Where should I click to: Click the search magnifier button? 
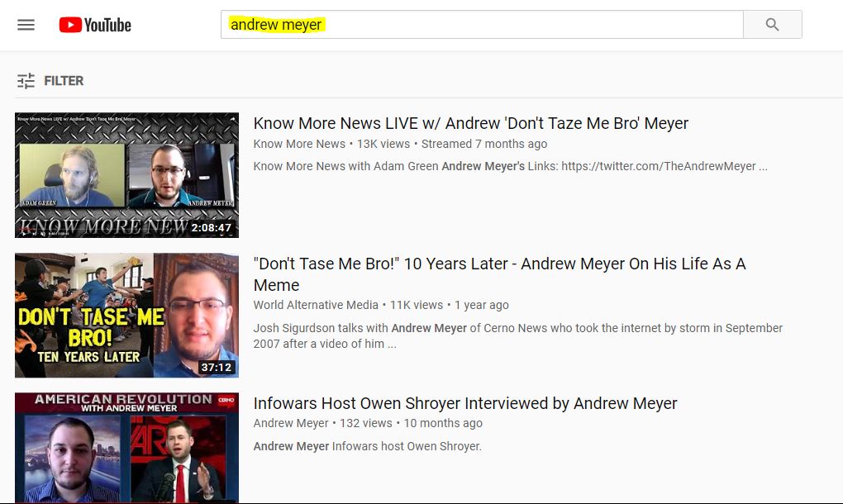point(773,24)
